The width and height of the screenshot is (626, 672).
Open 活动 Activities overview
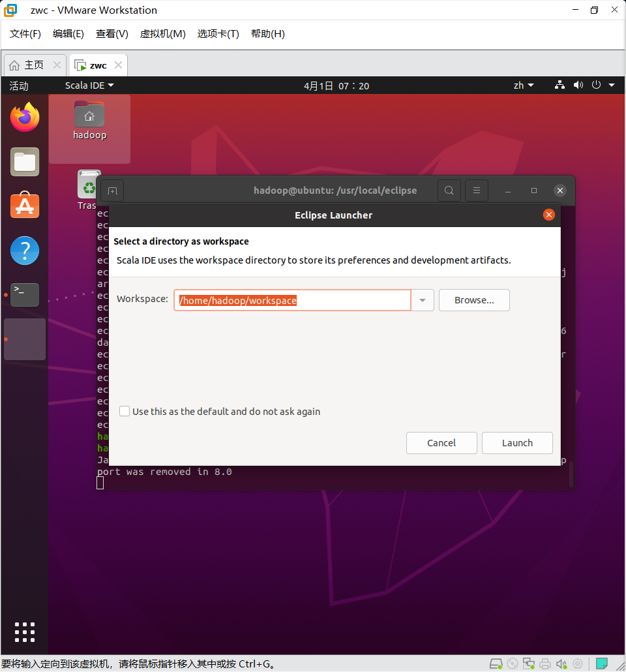[x=19, y=85]
